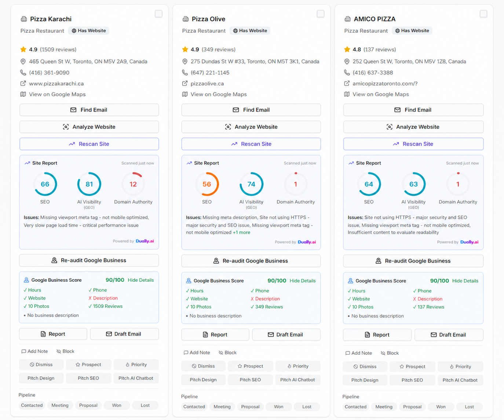Hide Details of AMICO PIZZA business score

[465, 281]
